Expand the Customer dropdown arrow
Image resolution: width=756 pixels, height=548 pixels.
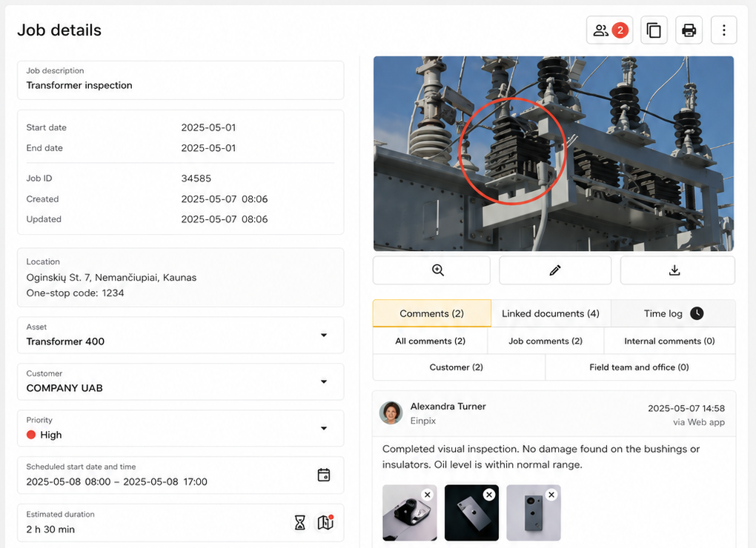324,382
